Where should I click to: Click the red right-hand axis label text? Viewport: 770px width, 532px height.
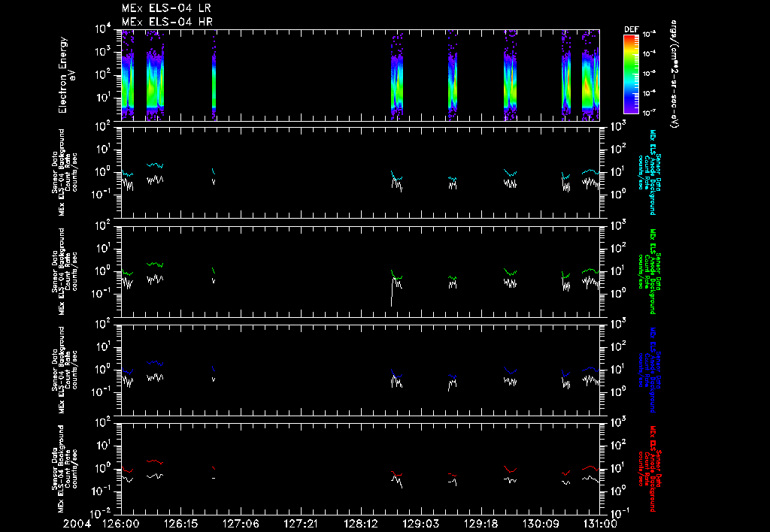[x=649, y=468]
